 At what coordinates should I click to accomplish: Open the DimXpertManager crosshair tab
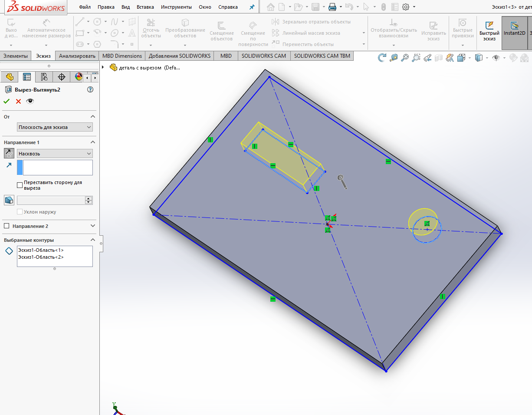pyautogui.click(x=62, y=77)
